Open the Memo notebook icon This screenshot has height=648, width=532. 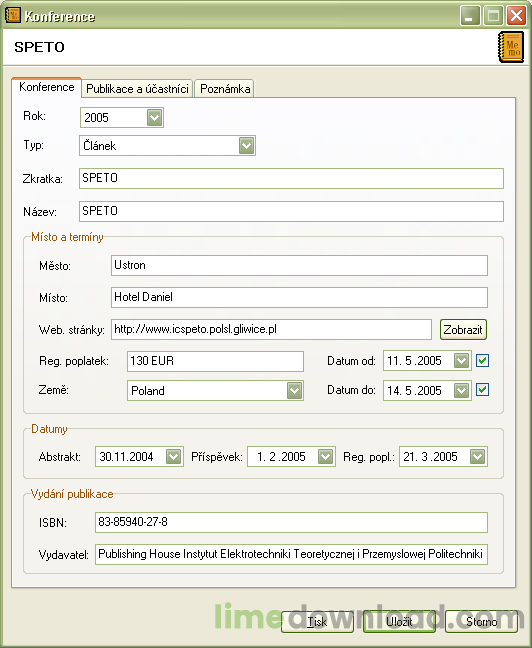(511, 47)
